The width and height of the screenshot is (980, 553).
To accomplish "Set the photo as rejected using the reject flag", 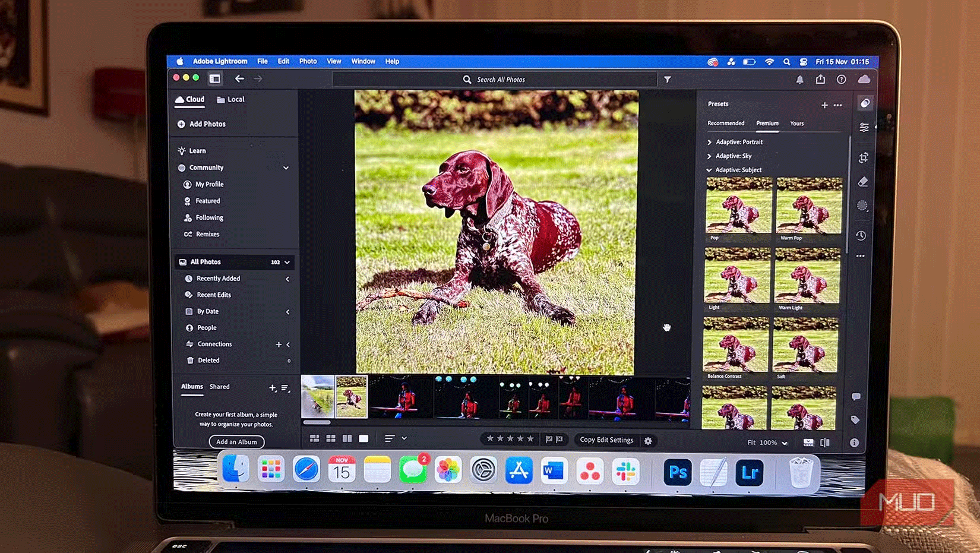I will pos(559,440).
